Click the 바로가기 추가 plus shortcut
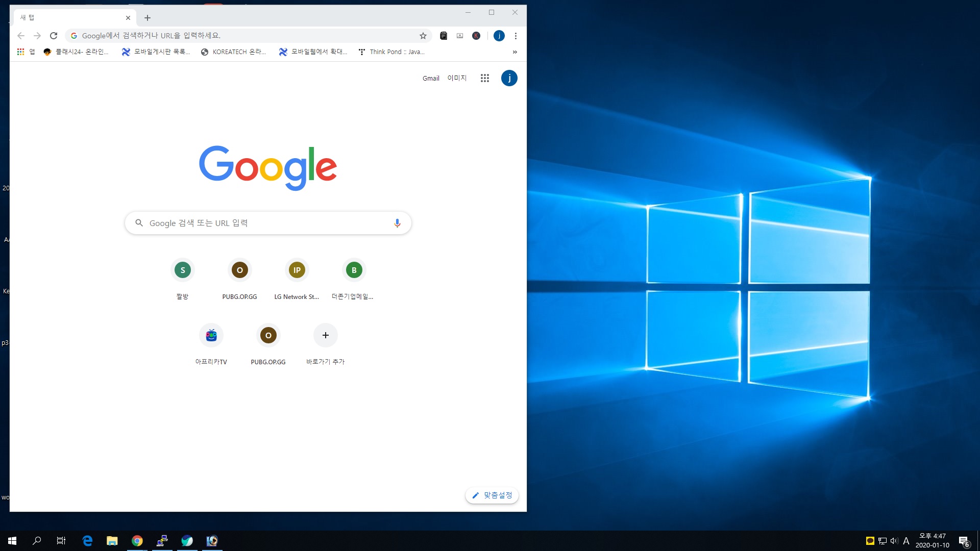The width and height of the screenshot is (980, 551). 326,336
